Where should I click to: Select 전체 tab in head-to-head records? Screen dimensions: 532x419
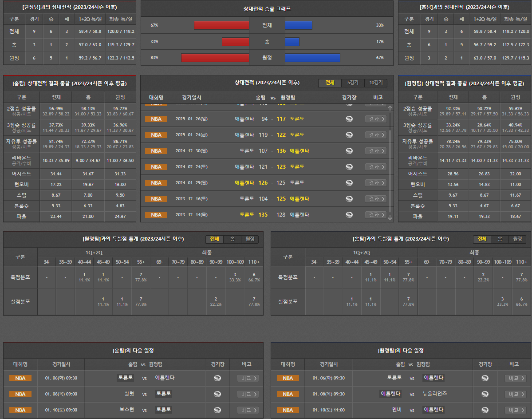[330, 83]
